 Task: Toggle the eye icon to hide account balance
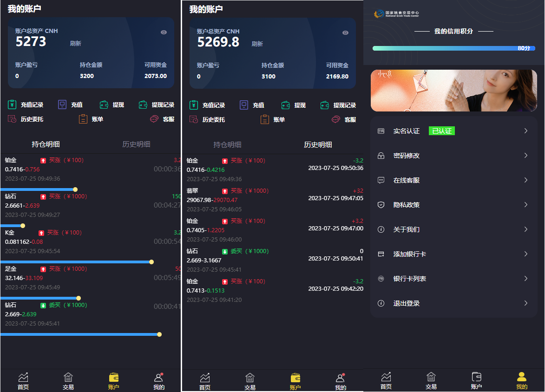[163, 32]
